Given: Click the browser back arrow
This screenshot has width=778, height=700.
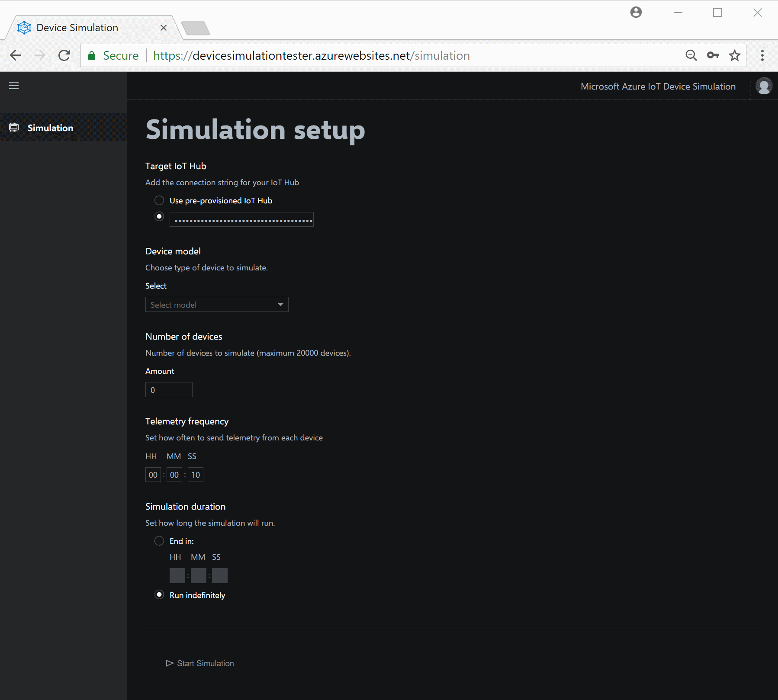Looking at the screenshot, I should pos(16,55).
